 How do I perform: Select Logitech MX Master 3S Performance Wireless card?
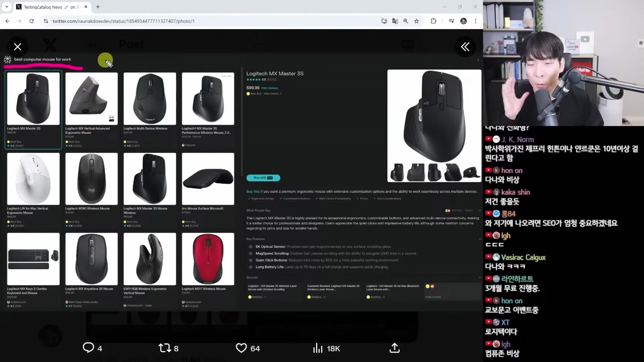[208, 110]
